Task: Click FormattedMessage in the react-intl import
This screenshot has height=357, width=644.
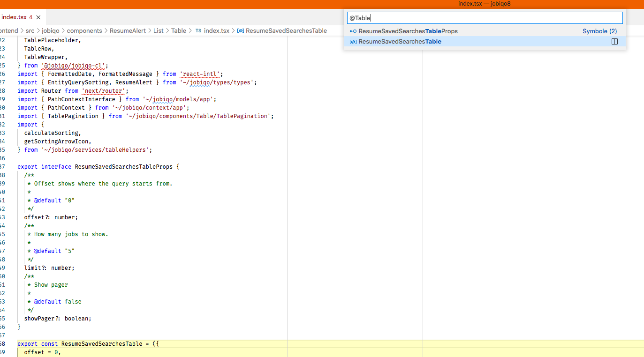Action: 125,74
